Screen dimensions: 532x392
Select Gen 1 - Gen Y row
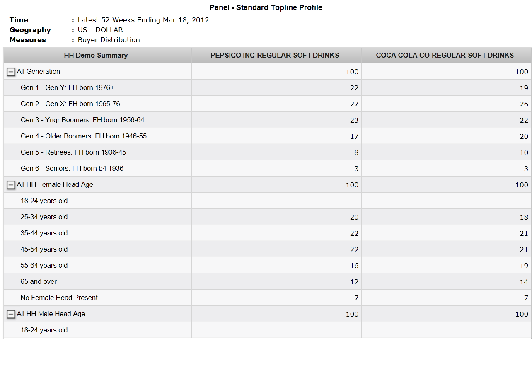click(x=267, y=87)
